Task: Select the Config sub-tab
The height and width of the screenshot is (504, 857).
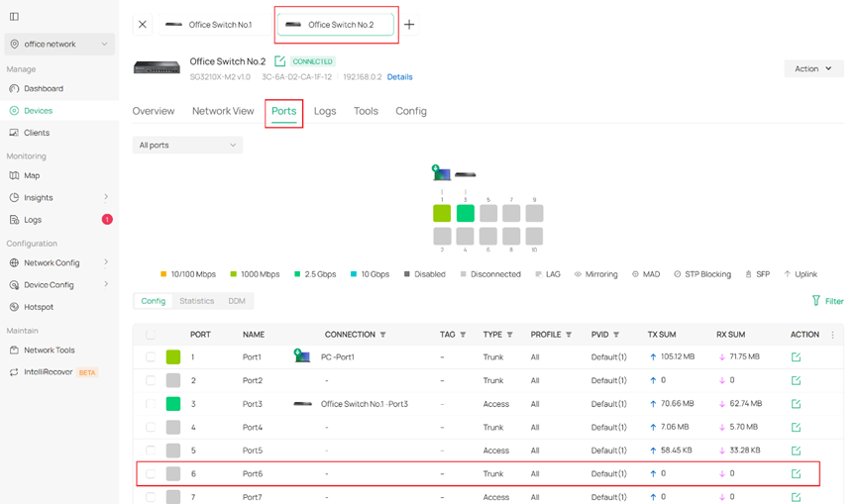Action: [x=153, y=301]
